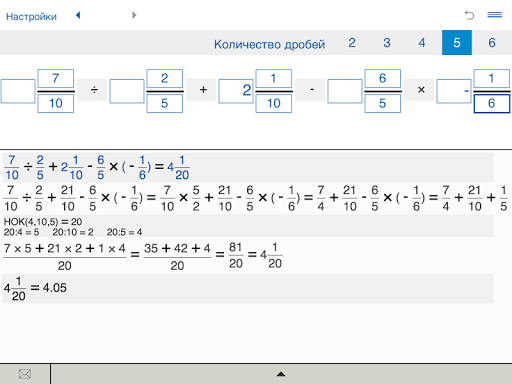Edit numerator 1 of fifth fraction
This screenshot has height=384, width=512.
[492, 78]
